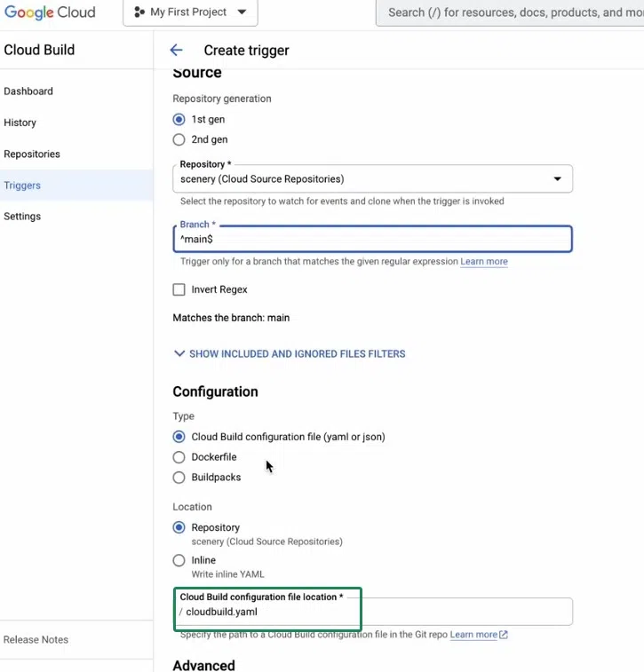This screenshot has width=644, height=672.
Task: Click the project icon beside My First Project
Action: pyautogui.click(x=139, y=12)
